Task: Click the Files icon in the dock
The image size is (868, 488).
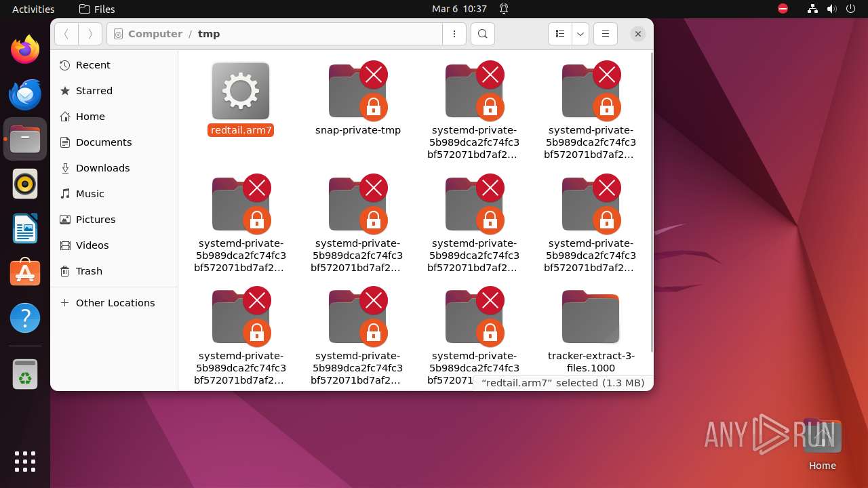Action: 25,139
